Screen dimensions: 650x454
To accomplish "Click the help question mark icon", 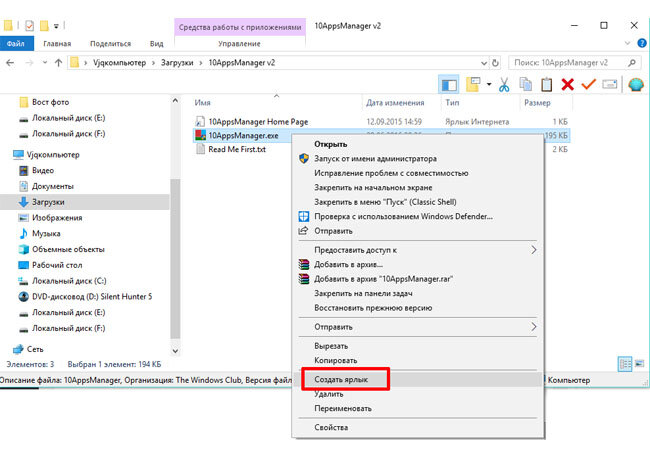I will pos(642,43).
